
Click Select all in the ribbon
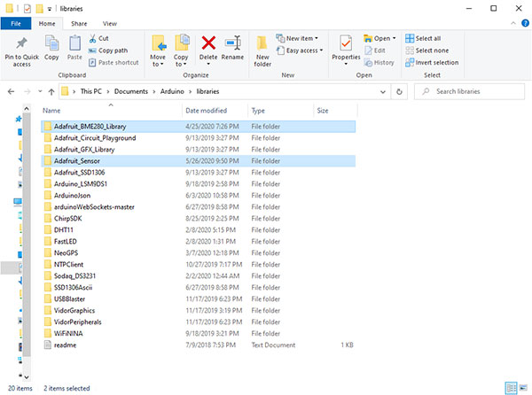point(428,38)
